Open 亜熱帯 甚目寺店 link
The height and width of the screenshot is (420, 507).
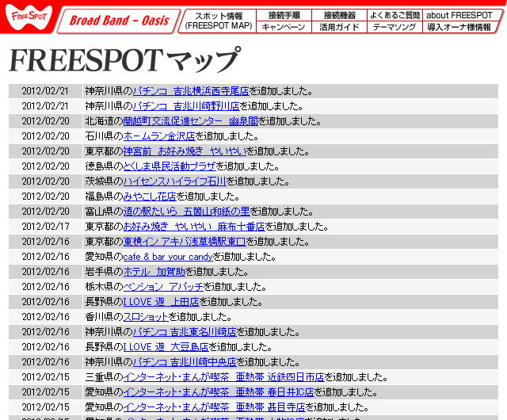click(x=215, y=407)
